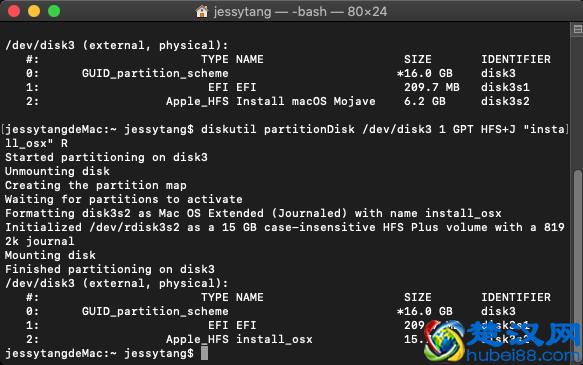Image resolution: width=583 pixels, height=365 pixels.
Task: Click 'disk3s2' identifier in first listing
Action: [505, 101]
